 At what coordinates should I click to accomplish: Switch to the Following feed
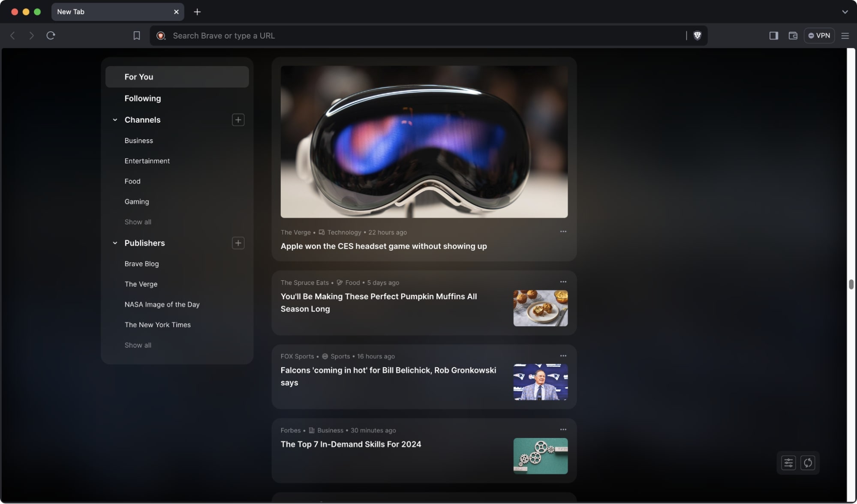(x=143, y=98)
